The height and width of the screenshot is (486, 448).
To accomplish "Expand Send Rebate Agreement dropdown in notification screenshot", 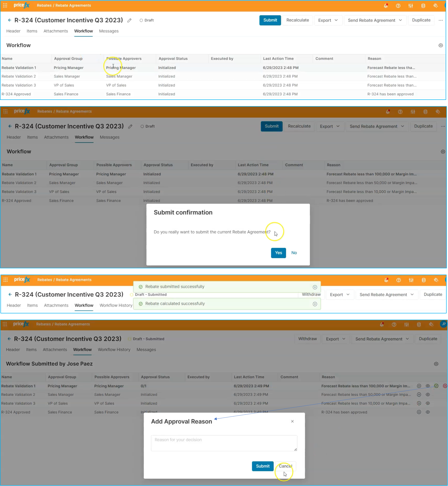I will click(387, 295).
